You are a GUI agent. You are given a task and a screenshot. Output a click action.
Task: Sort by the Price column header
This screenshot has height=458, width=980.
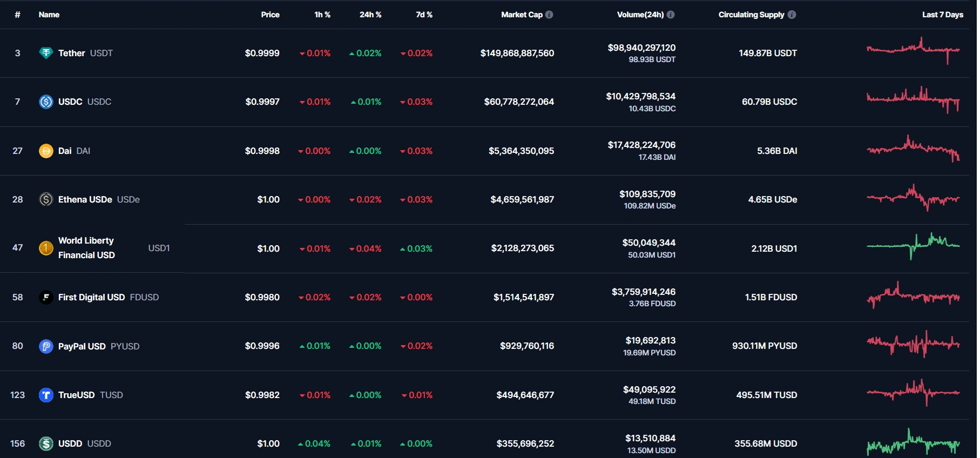270,15
